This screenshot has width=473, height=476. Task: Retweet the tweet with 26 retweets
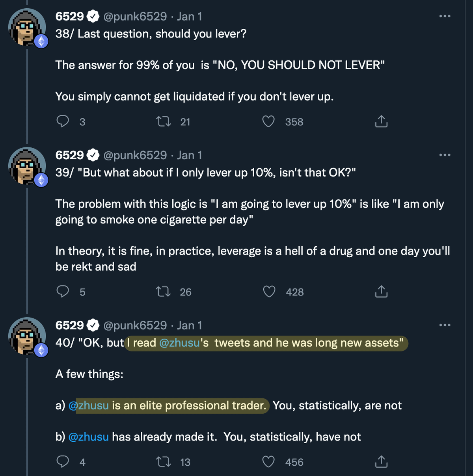(163, 292)
